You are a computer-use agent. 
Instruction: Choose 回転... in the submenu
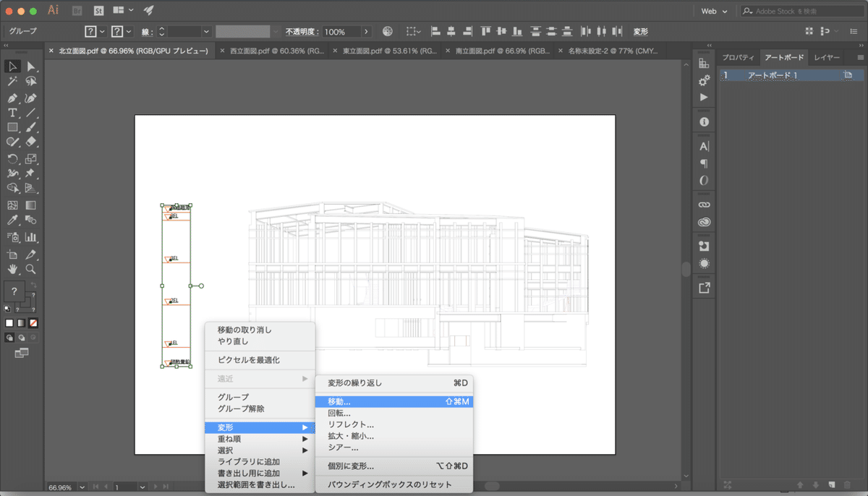pos(394,413)
